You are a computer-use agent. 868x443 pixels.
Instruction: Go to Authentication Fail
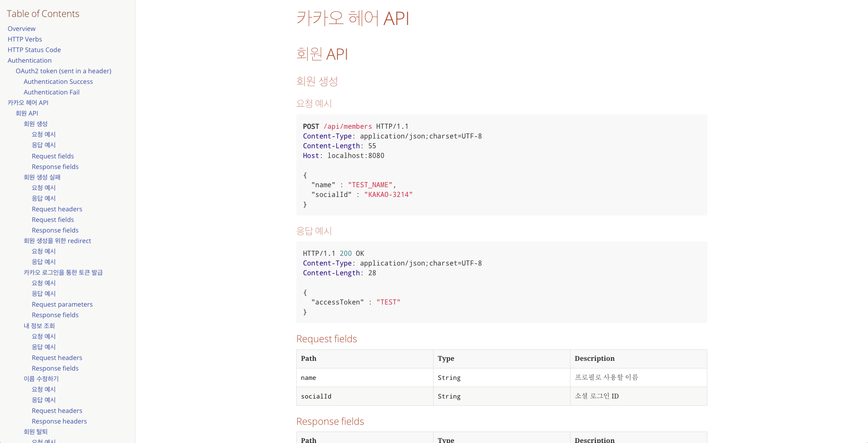pos(52,92)
